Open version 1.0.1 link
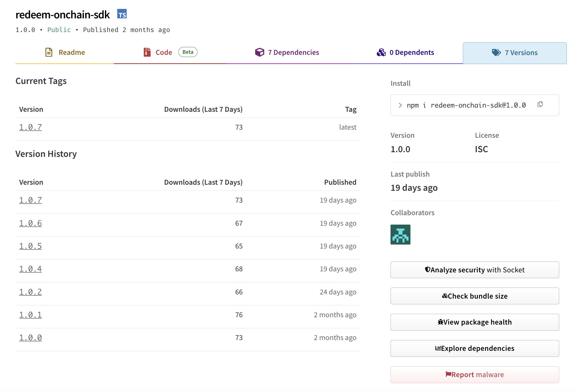The height and width of the screenshot is (392, 577). pos(30,315)
